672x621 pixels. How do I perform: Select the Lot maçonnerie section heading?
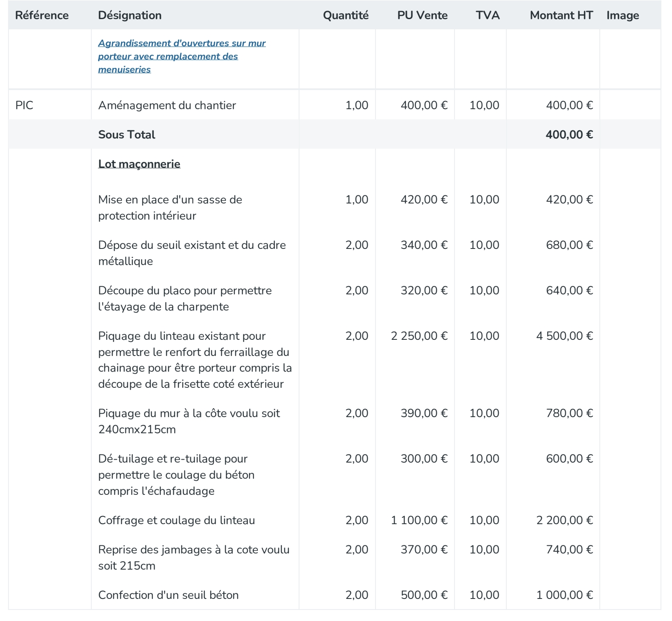pyautogui.click(x=139, y=164)
